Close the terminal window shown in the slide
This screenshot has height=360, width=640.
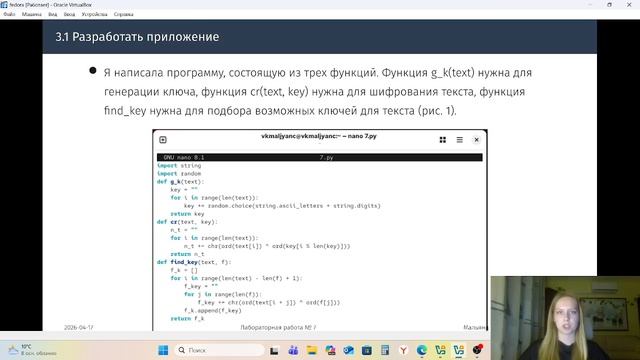pyautogui.click(x=476, y=140)
